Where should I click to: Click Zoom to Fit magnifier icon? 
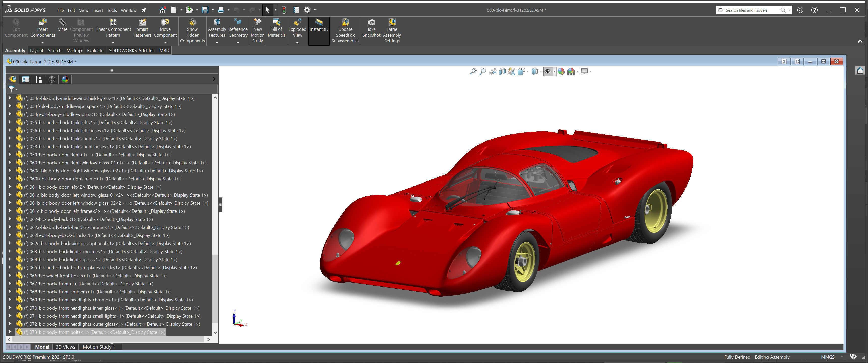tap(473, 71)
